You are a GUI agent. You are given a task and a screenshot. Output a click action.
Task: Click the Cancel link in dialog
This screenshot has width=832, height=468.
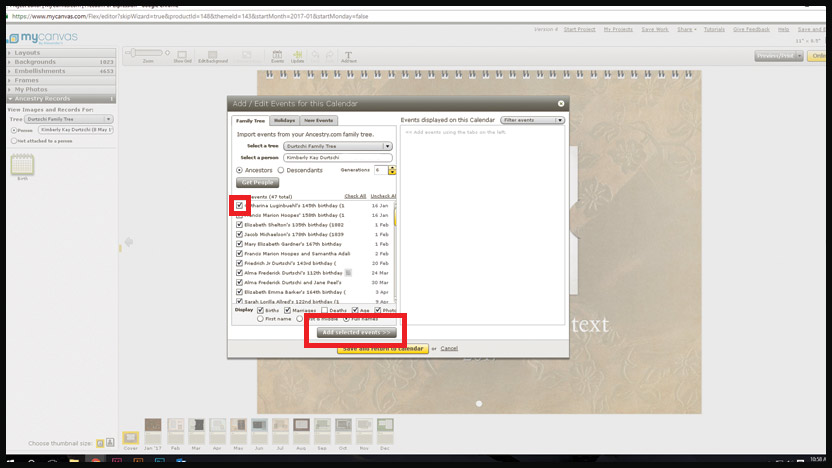pyautogui.click(x=449, y=349)
